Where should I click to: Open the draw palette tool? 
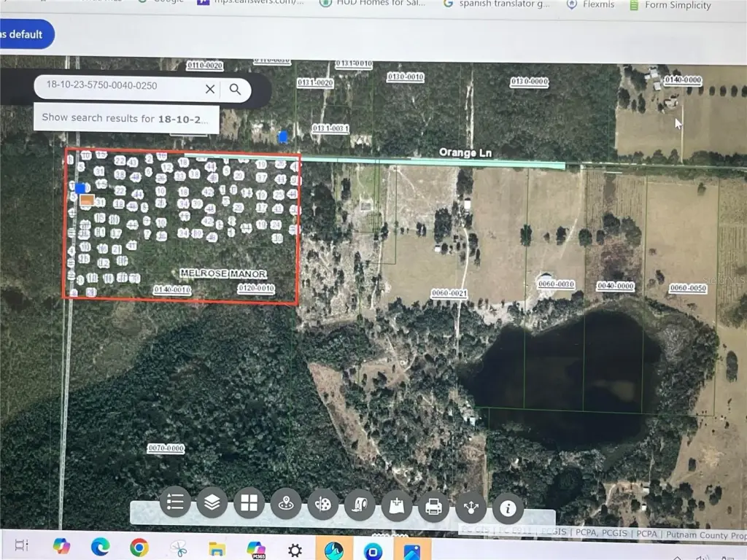323,504
